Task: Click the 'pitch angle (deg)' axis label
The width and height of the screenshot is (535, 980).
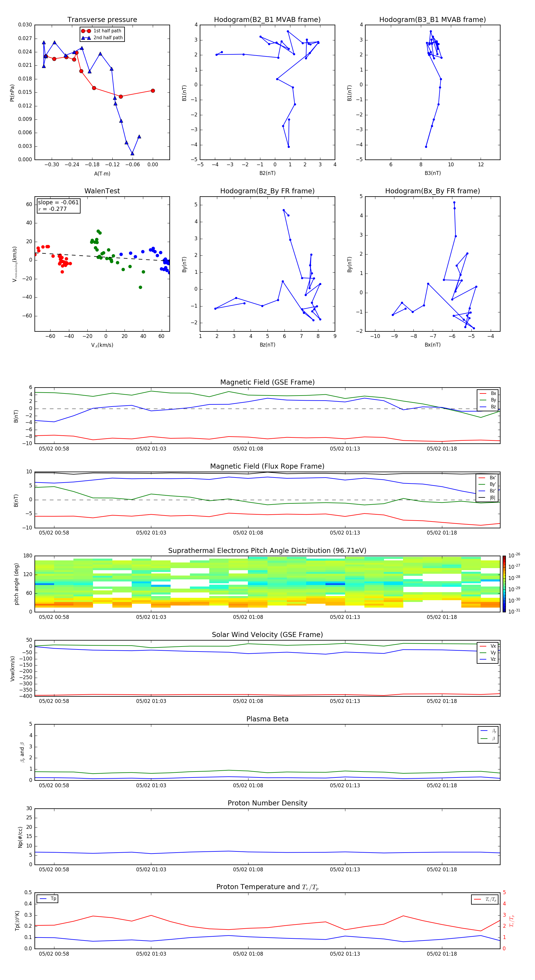Action: pyautogui.click(x=16, y=584)
